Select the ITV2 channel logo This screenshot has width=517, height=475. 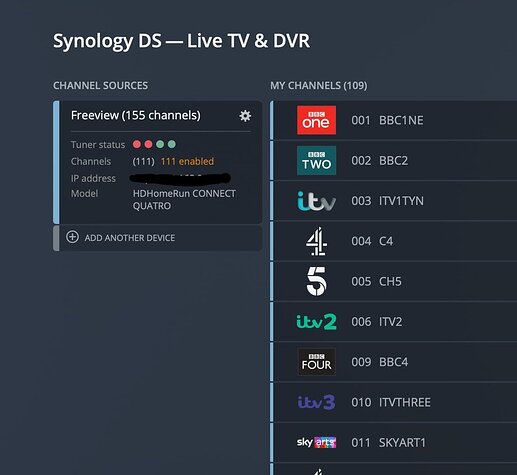tap(316, 322)
